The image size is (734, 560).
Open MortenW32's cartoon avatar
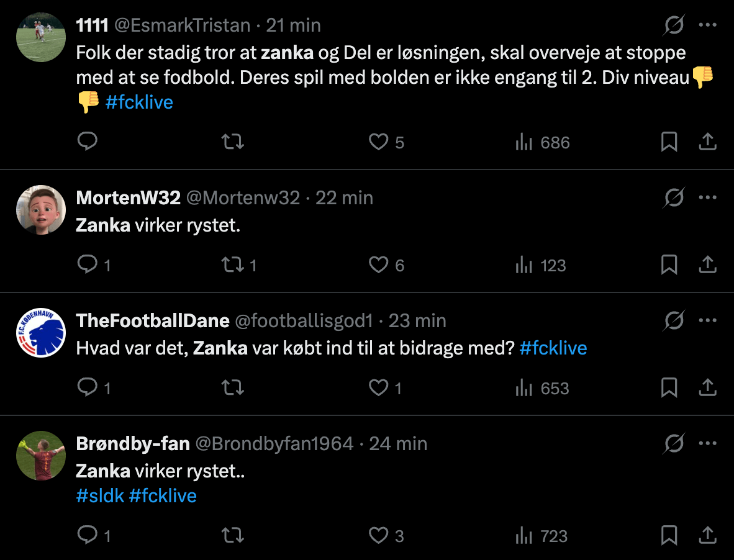tap(41, 210)
